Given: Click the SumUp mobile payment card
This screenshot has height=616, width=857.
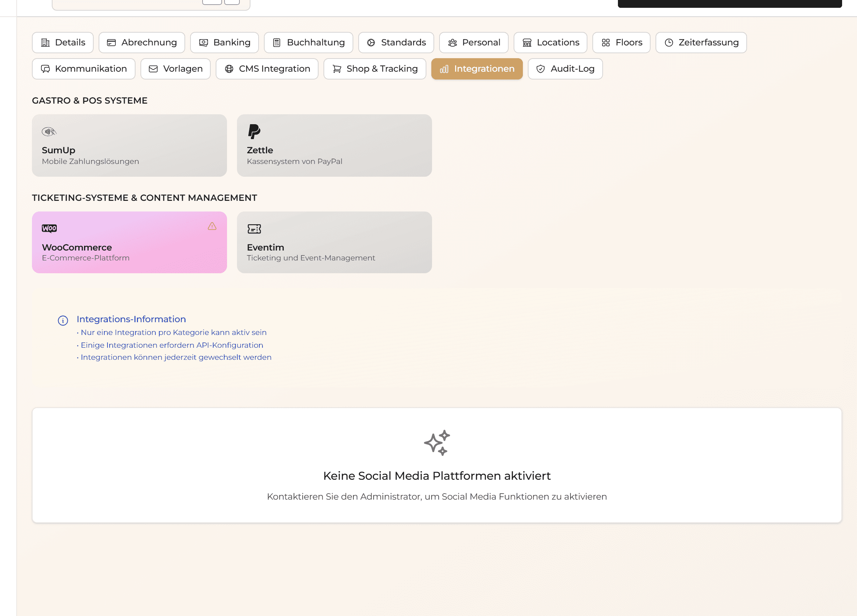Looking at the screenshot, I should click(129, 145).
